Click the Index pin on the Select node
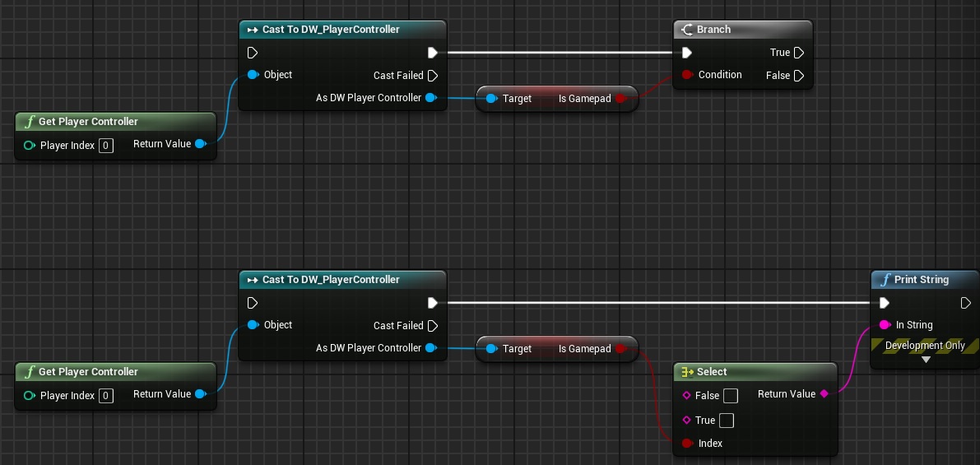 click(687, 444)
